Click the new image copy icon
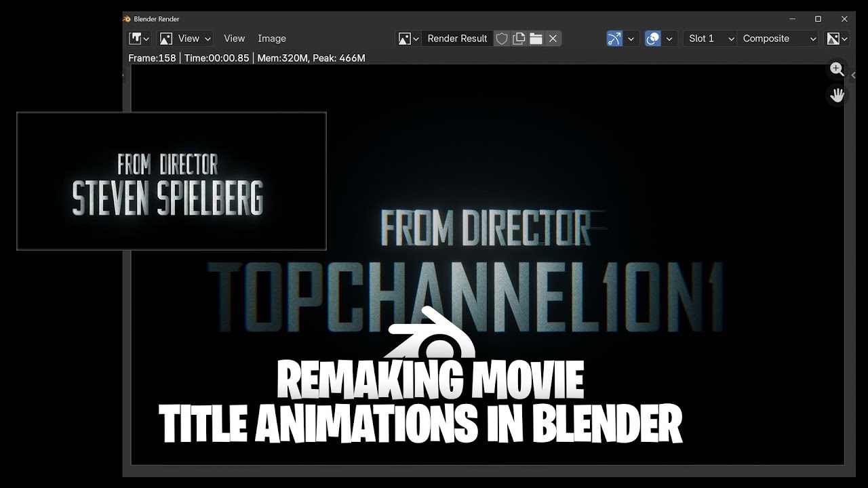 click(x=519, y=39)
